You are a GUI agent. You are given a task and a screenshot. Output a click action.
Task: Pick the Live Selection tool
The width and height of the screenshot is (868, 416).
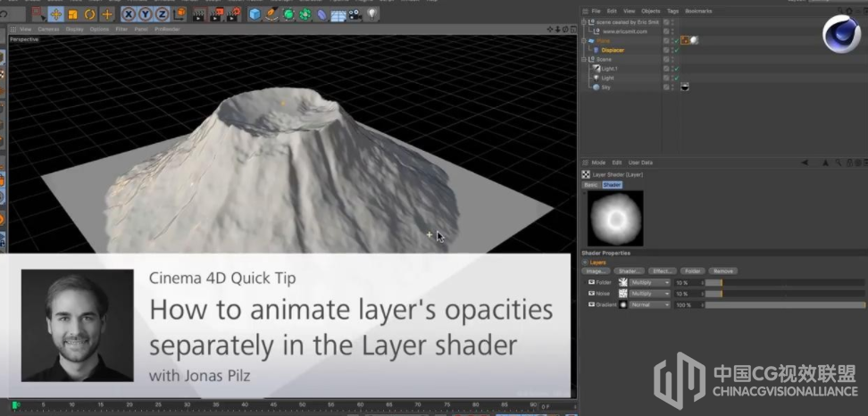(38, 14)
